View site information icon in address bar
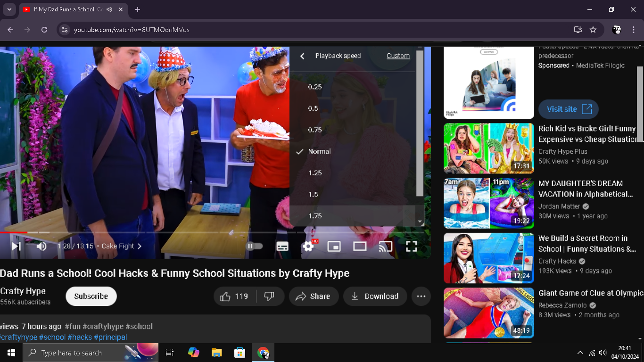 [x=64, y=30]
